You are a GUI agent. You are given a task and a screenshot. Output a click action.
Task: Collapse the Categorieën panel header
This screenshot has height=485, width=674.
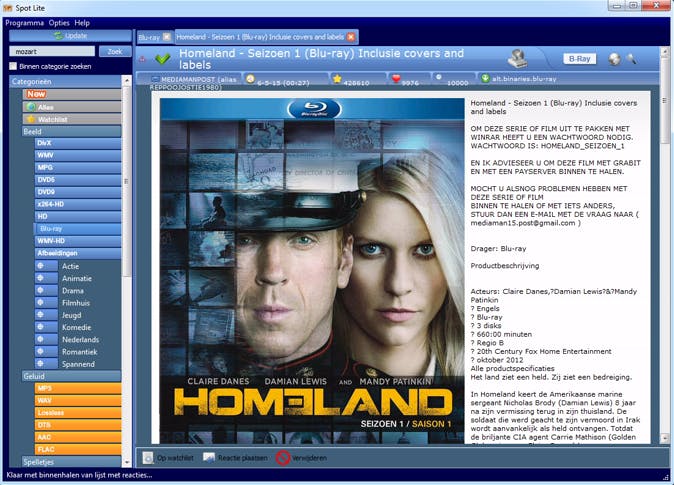[x=65, y=81]
